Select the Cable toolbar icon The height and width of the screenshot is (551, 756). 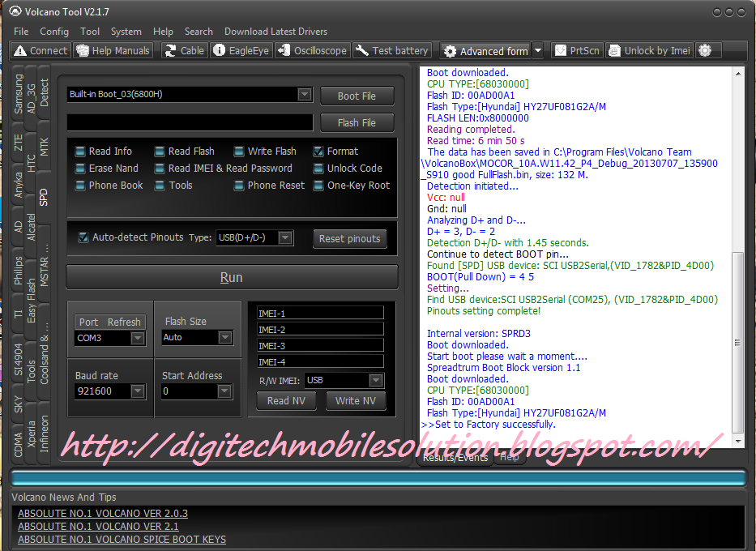pos(181,49)
